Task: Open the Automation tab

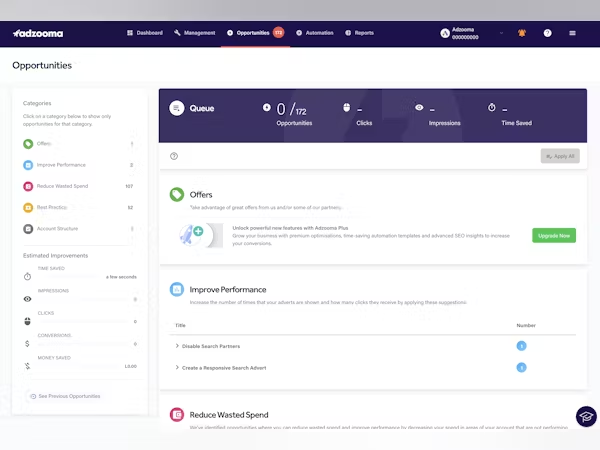Action: (315, 33)
